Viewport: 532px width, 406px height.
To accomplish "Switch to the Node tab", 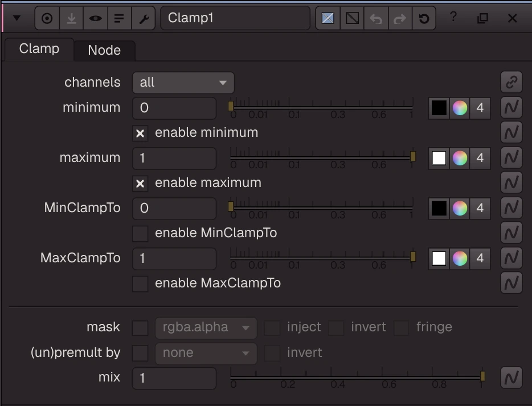I will click(104, 51).
